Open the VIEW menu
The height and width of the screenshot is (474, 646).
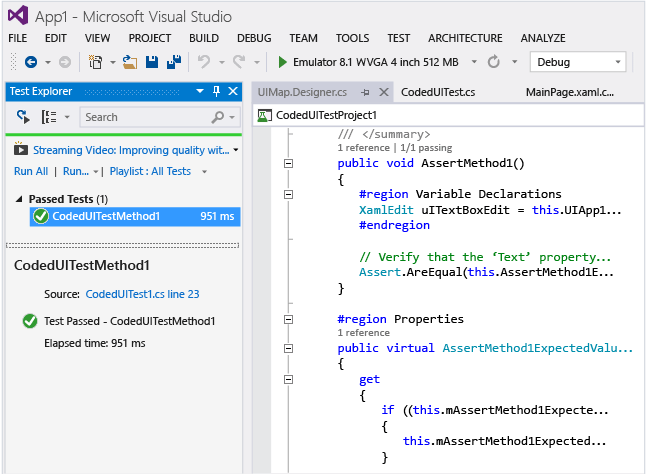point(97,38)
